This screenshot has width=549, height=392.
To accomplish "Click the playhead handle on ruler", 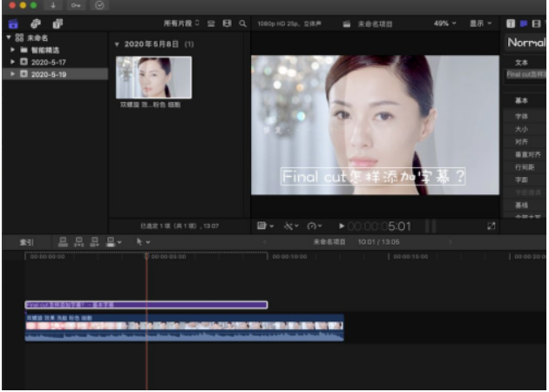I will [x=146, y=256].
